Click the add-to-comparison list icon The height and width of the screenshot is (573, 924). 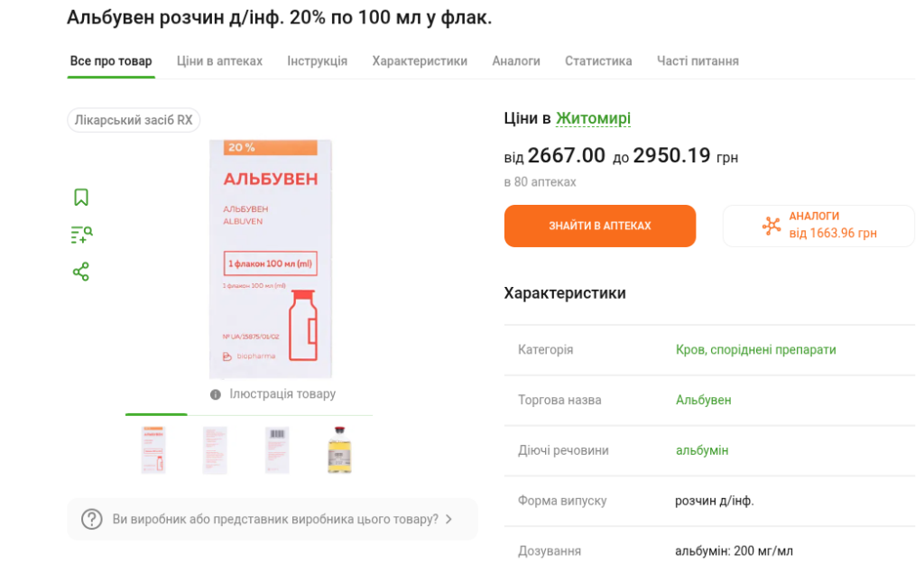[81, 235]
